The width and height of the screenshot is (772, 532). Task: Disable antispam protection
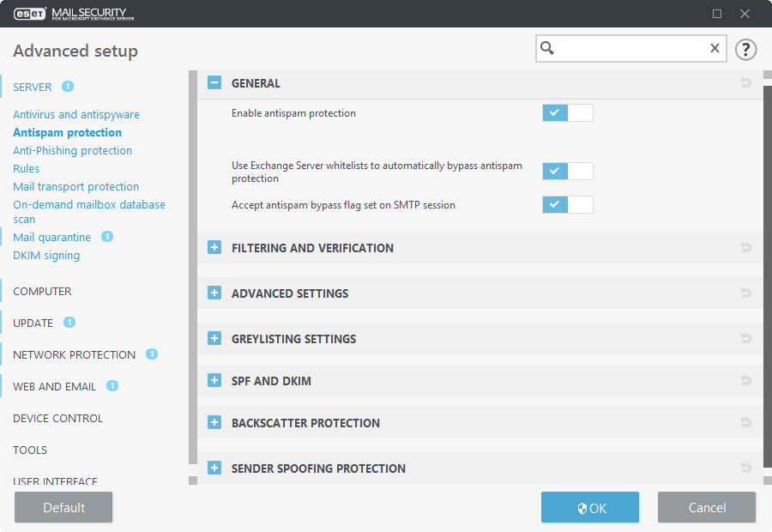pos(567,112)
